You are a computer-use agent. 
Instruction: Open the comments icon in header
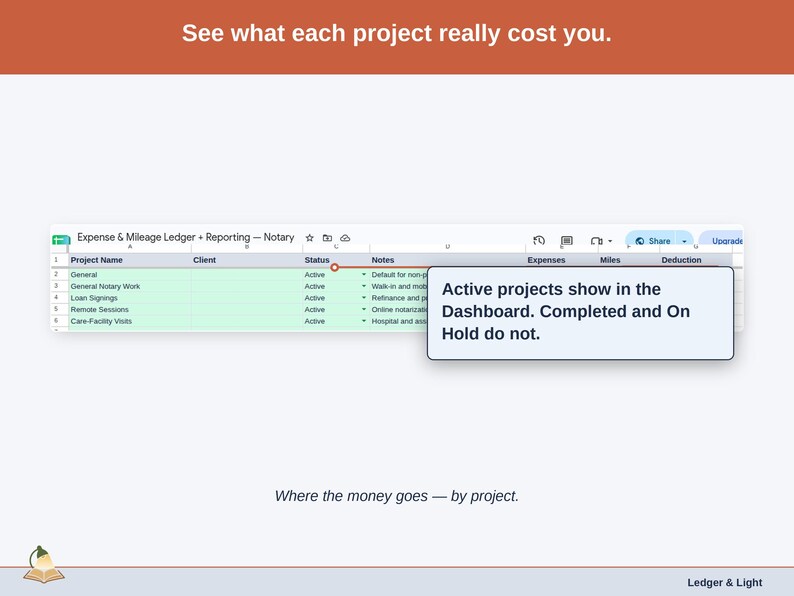(567, 241)
